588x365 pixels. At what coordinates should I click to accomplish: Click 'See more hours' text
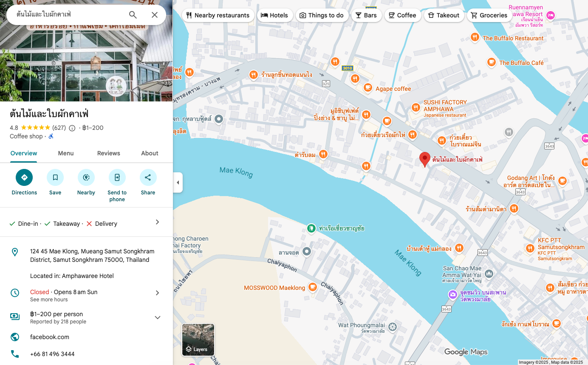tap(49, 300)
